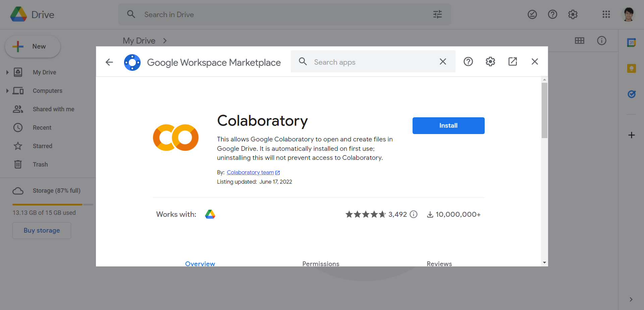Open Google Keep from the side panel

(x=632, y=68)
